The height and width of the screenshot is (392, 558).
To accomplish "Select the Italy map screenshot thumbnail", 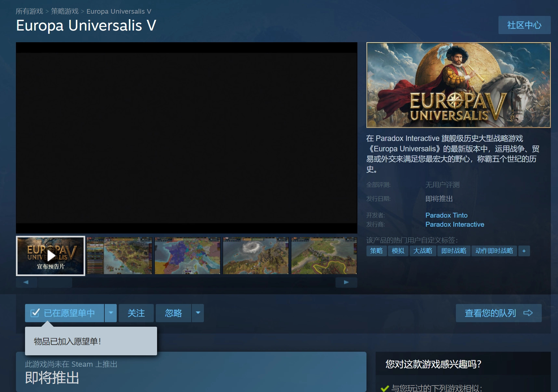I will (119, 256).
